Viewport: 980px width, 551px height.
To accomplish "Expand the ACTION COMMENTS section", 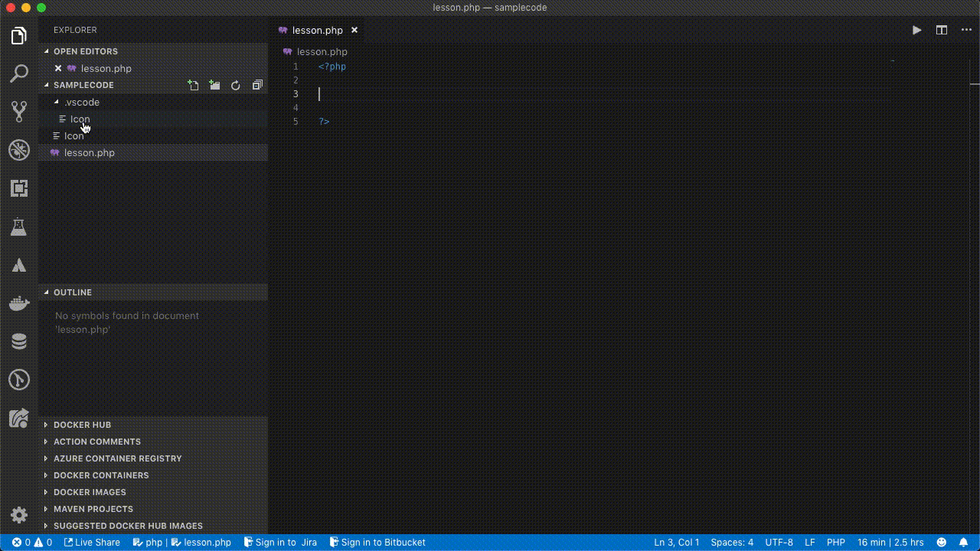I will 47,442.
